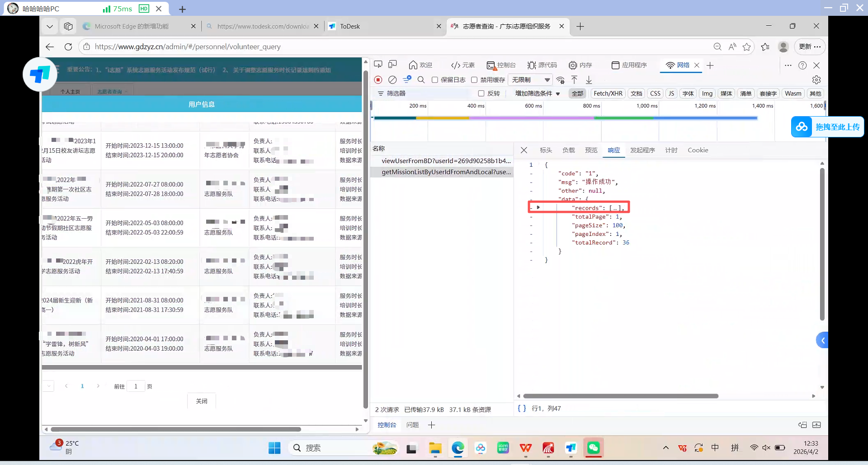
Task: Open the network search magnifier icon
Action: click(421, 80)
